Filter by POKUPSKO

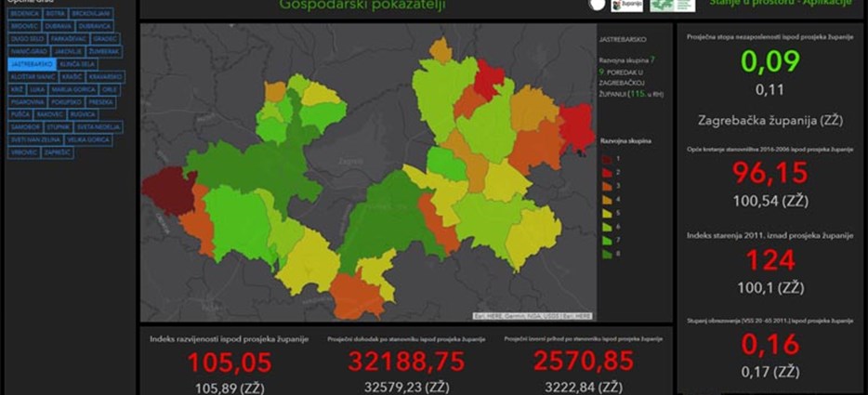[67, 102]
